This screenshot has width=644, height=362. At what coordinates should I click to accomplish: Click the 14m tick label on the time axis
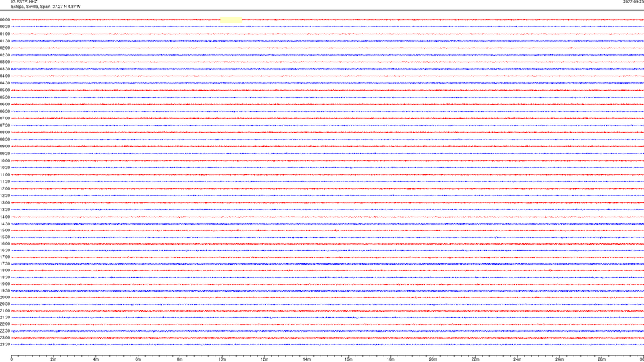(x=307, y=359)
